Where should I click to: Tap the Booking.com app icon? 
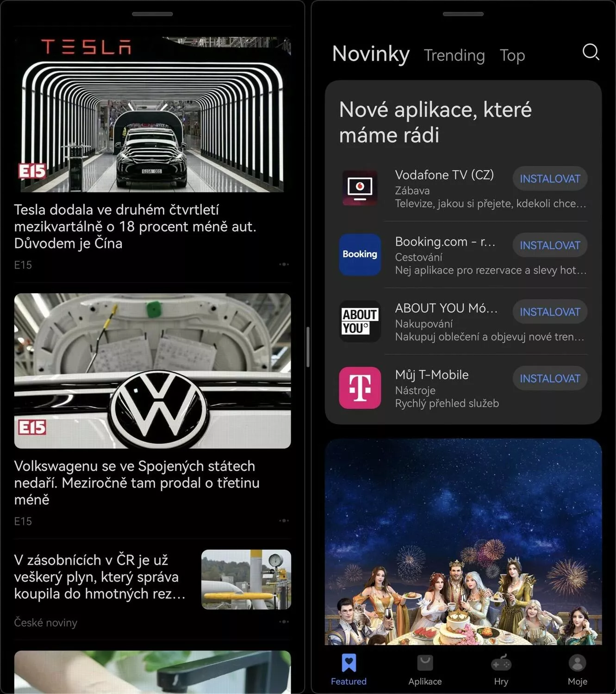click(360, 254)
